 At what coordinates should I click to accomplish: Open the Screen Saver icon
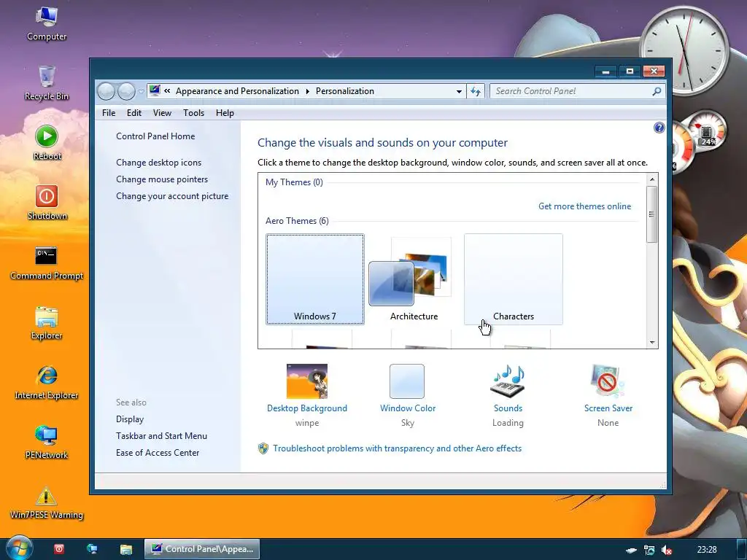pyautogui.click(x=607, y=381)
